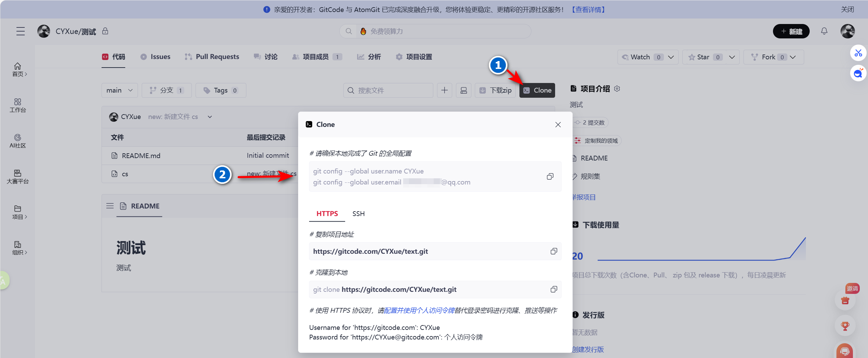The height and width of the screenshot is (358, 868).
Task: Click the plus icon to add a file
Action: coord(444,90)
